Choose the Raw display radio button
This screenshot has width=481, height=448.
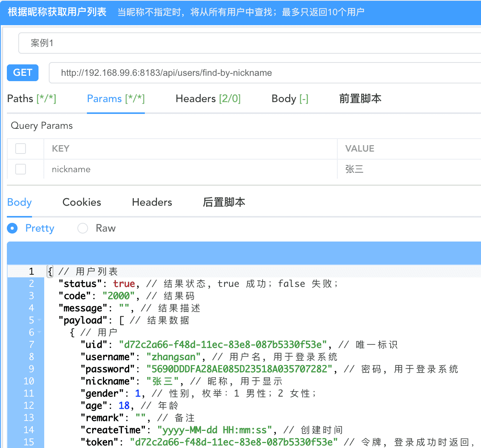83,228
